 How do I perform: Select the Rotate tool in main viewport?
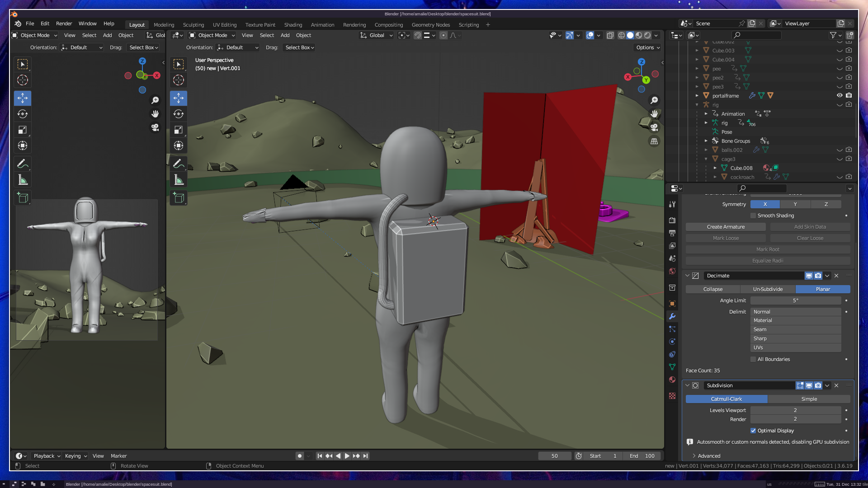pos(179,114)
